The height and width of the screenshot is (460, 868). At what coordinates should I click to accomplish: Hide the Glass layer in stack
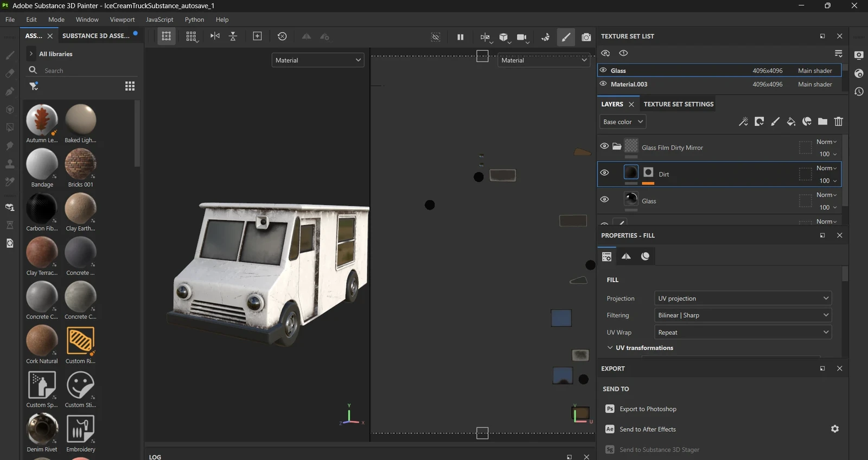(x=604, y=199)
